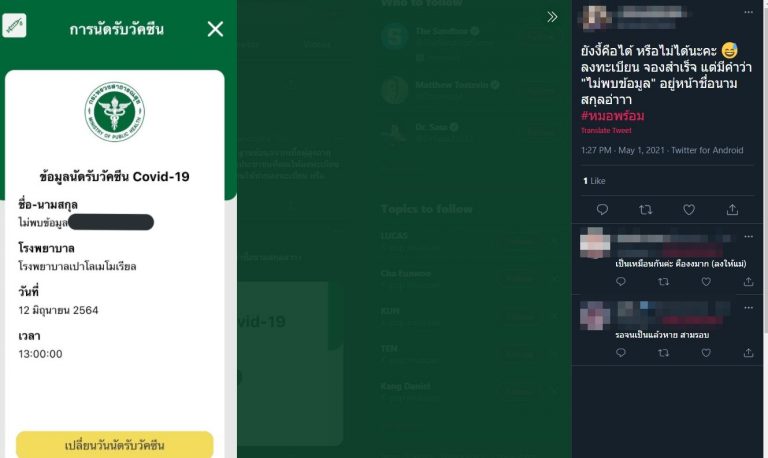Image resolution: width=768 pixels, height=458 pixels.
Task: Share the second reply
Action: pos(748,353)
